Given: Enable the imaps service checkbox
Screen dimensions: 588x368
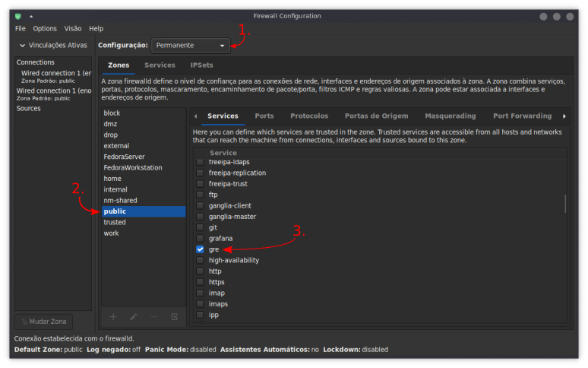Looking at the screenshot, I should (x=200, y=304).
